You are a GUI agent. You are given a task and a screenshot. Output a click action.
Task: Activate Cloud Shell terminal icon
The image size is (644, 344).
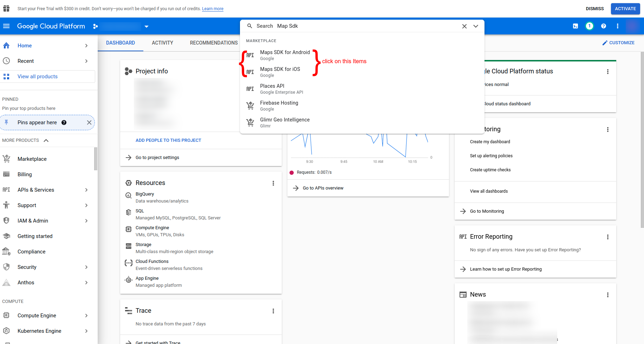575,26
